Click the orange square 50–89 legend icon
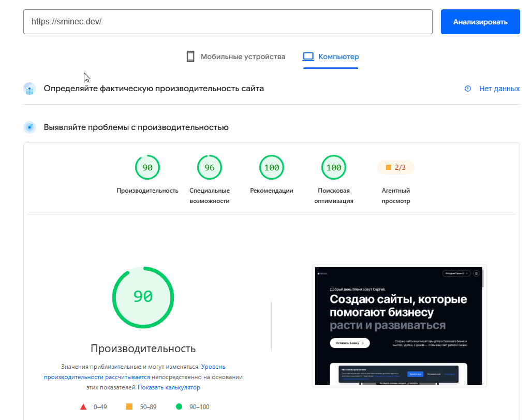Image resolution: width=532 pixels, height=420 pixels. pos(129,407)
